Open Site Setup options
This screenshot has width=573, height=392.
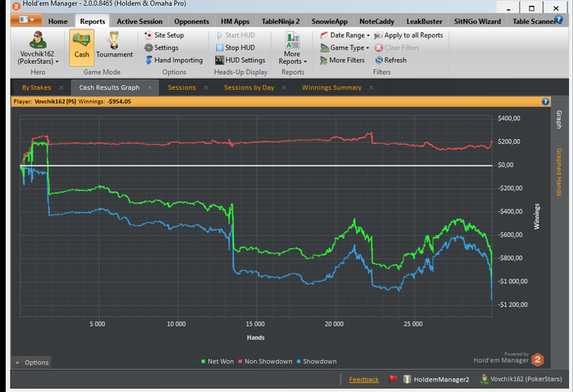pos(164,35)
